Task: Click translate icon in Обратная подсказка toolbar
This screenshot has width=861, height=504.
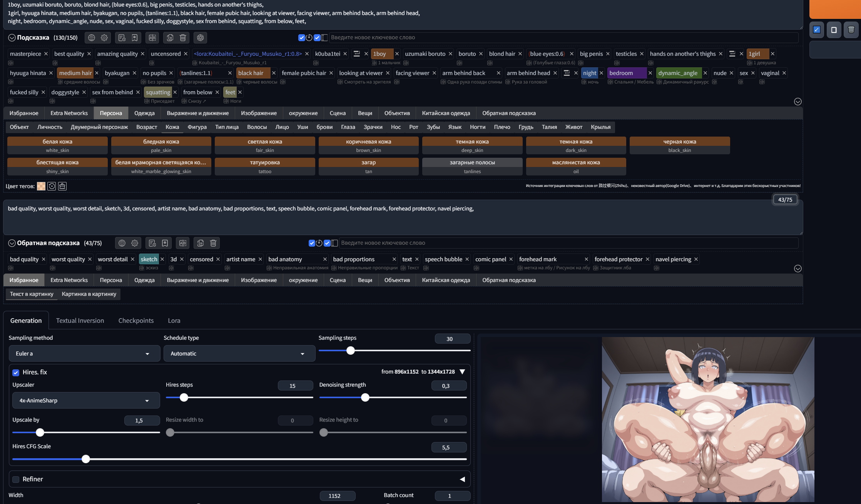Action: click(183, 243)
